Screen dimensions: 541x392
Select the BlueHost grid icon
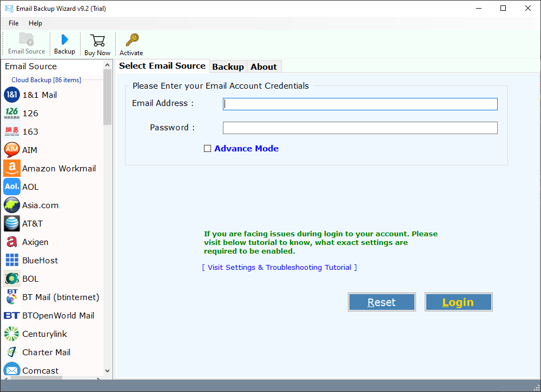[12, 260]
